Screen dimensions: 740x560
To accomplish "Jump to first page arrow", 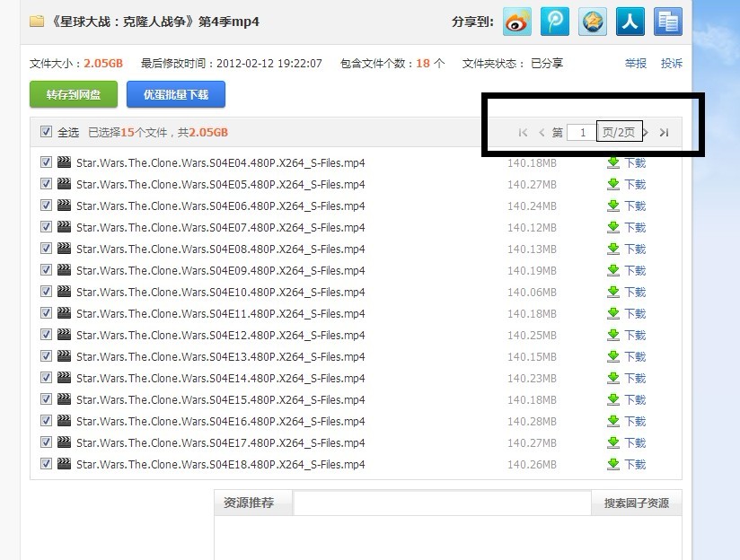I will [523, 133].
